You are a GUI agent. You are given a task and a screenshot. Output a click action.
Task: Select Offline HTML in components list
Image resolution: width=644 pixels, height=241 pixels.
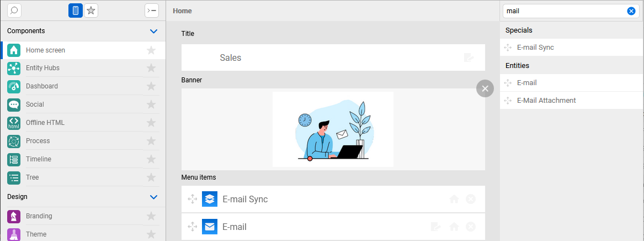[x=45, y=123]
